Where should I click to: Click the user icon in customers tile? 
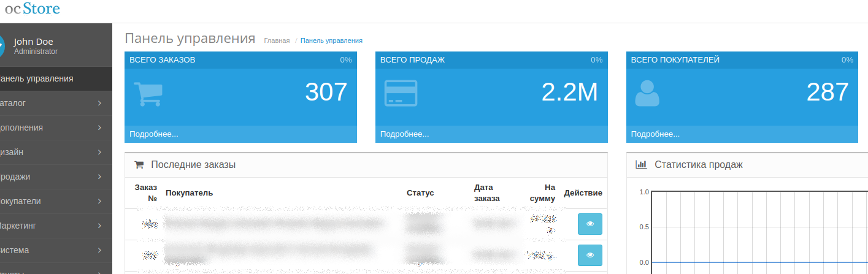[647, 94]
